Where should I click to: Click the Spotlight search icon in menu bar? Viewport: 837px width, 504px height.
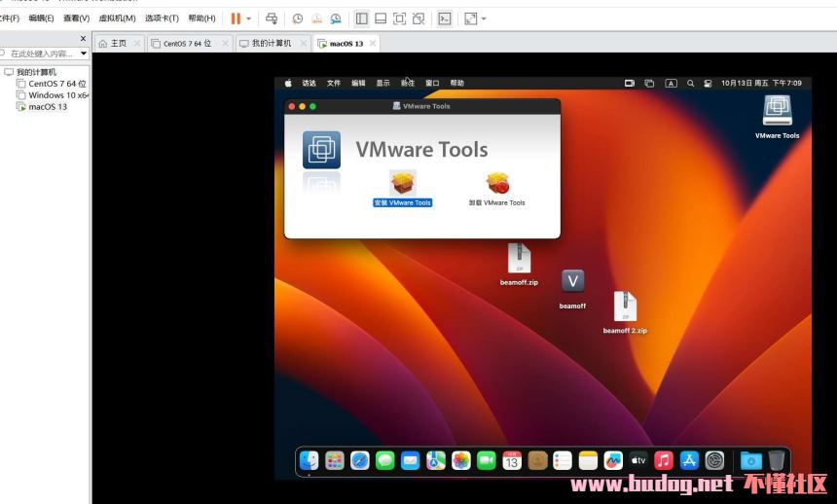[690, 84]
